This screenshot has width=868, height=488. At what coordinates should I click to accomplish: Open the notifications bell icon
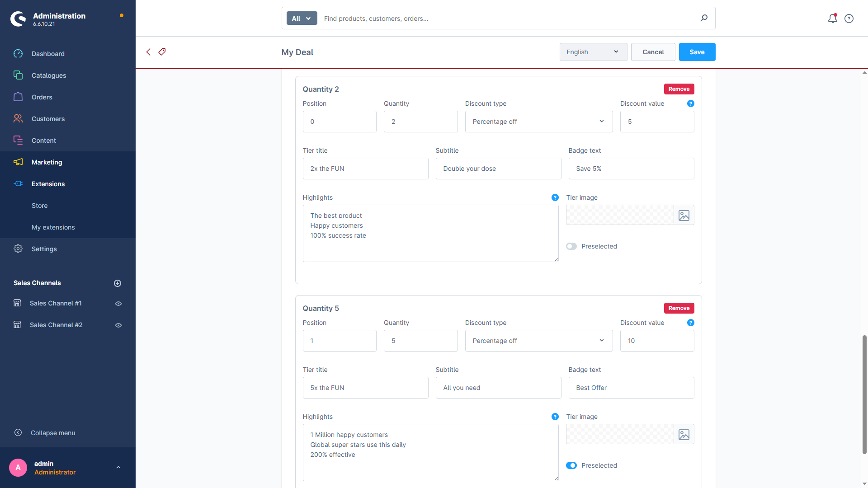click(832, 19)
